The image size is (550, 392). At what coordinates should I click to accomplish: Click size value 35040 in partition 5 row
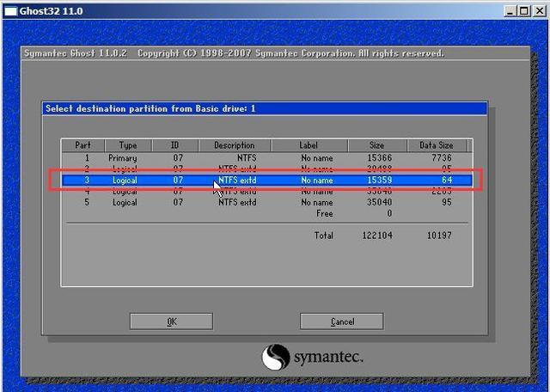(x=380, y=203)
